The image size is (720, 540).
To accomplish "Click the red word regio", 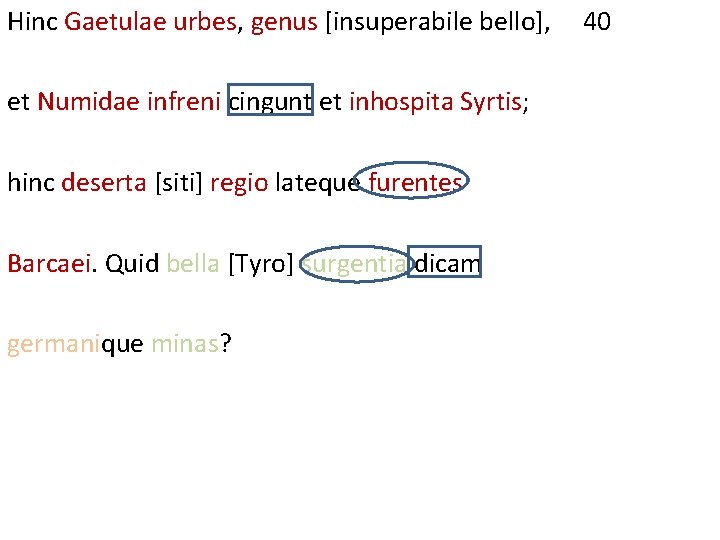I will (x=239, y=184).
